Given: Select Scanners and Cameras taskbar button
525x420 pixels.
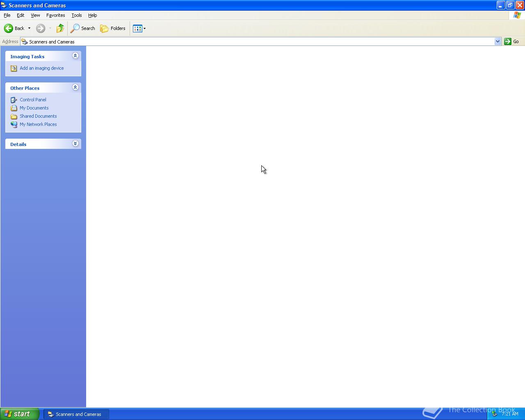Looking at the screenshot, I should (x=76, y=414).
